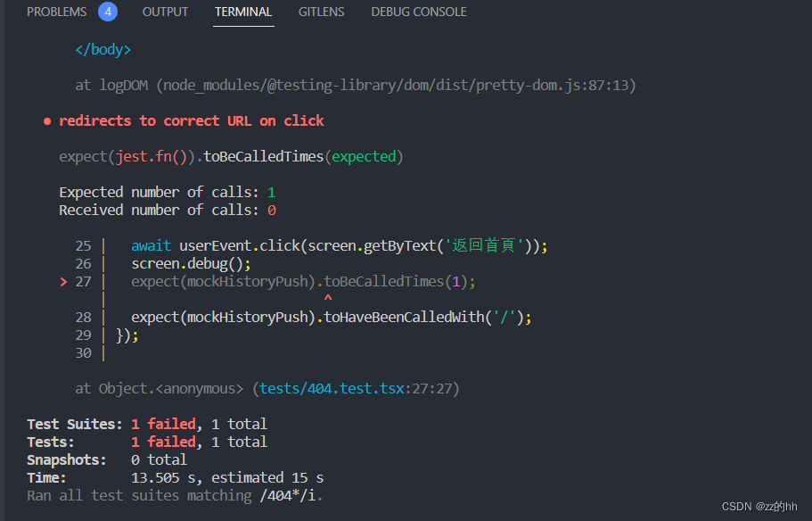The width and height of the screenshot is (812, 521).
Task: Select the TERMINAL tab
Action: point(243,12)
